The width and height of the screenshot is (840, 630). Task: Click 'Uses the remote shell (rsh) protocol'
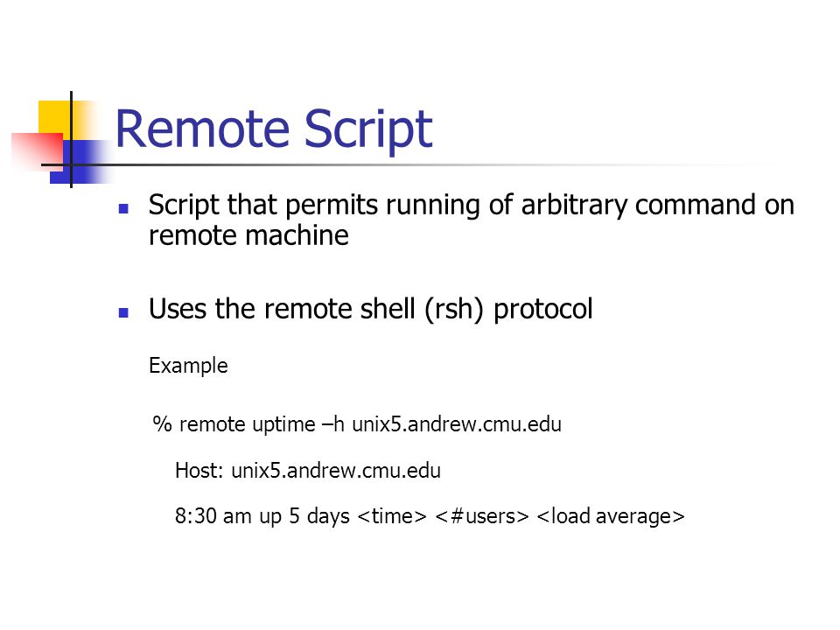tap(371, 309)
